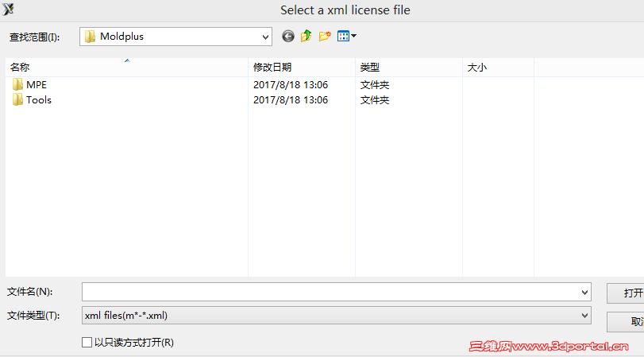Sort by 名称 column header
644x357 pixels.
click(x=126, y=67)
